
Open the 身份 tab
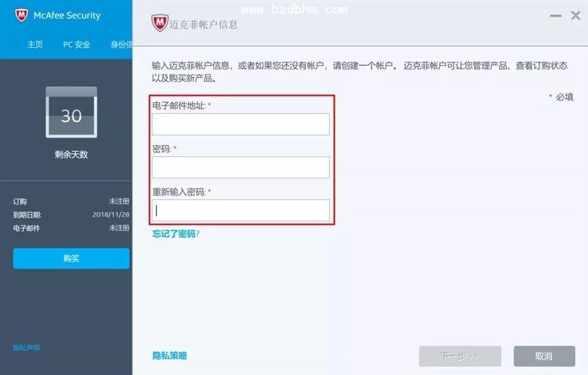[121, 44]
